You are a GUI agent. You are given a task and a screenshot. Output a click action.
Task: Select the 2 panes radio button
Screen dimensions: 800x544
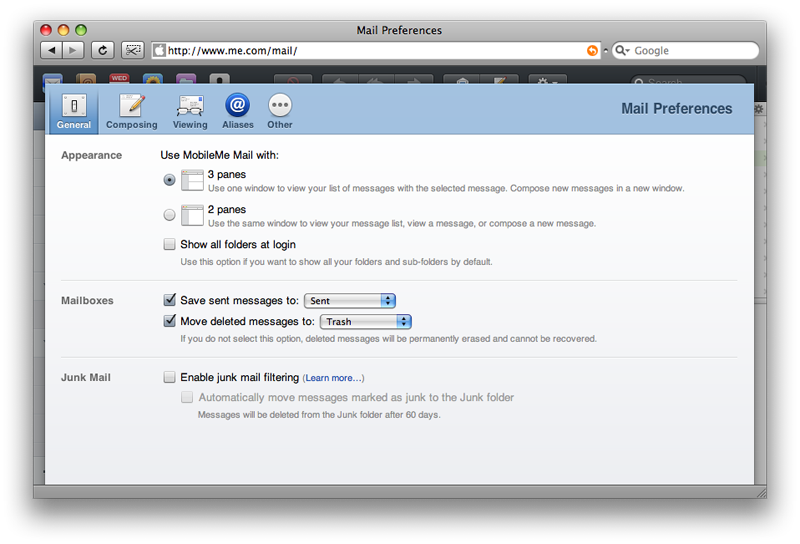(169, 215)
